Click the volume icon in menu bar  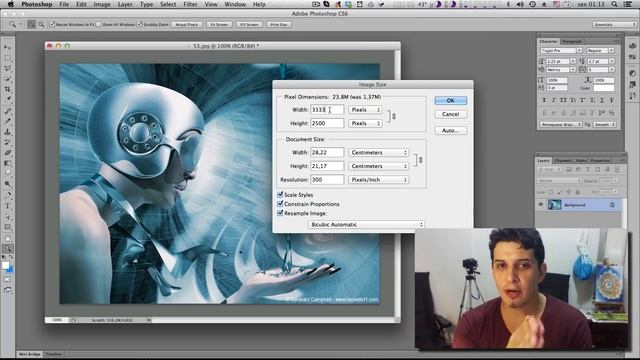click(520, 4)
